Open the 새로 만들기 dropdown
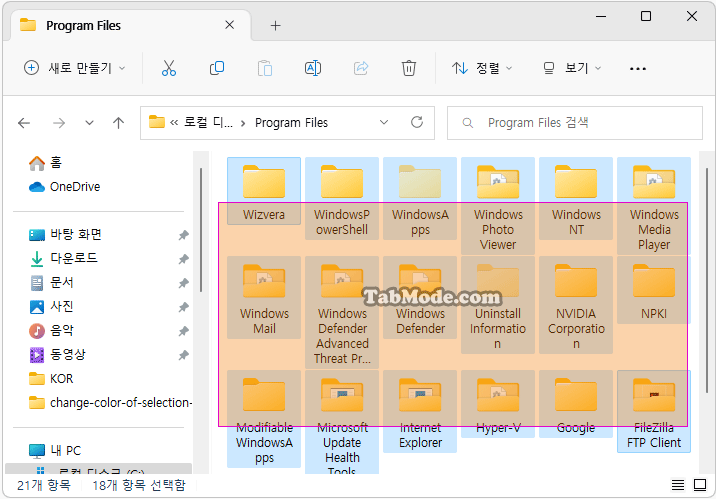Screen dimensions: 716x499 point(74,68)
